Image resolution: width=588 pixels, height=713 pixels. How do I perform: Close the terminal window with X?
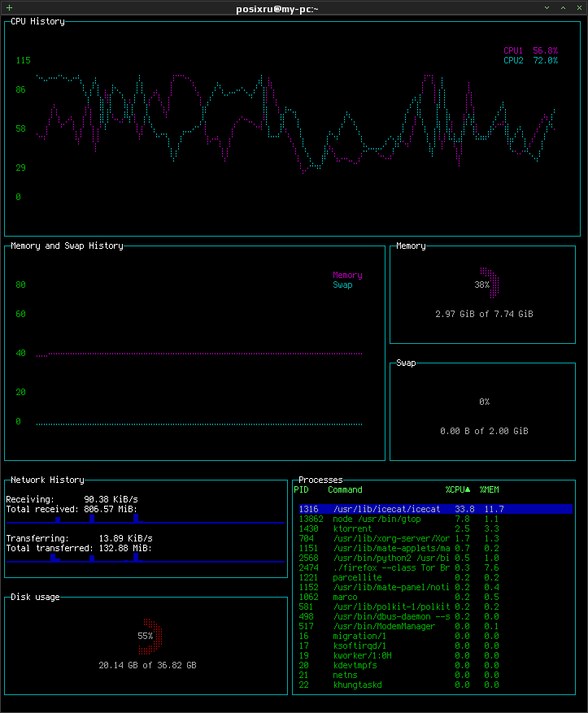pos(579,8)
